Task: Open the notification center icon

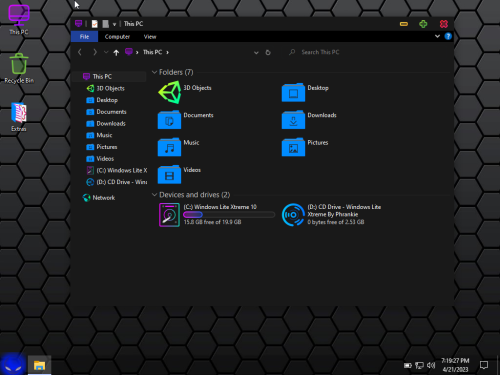Action: (x=484, y=365)
